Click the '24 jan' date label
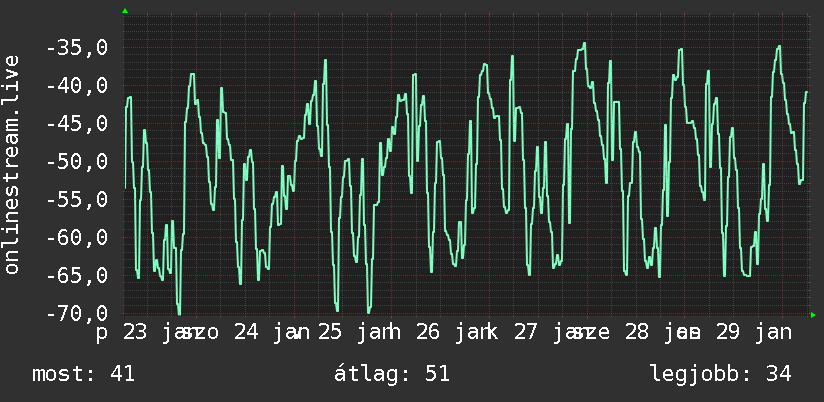The height and width of the screenshot is (402, 824). [x=272, y=333]
